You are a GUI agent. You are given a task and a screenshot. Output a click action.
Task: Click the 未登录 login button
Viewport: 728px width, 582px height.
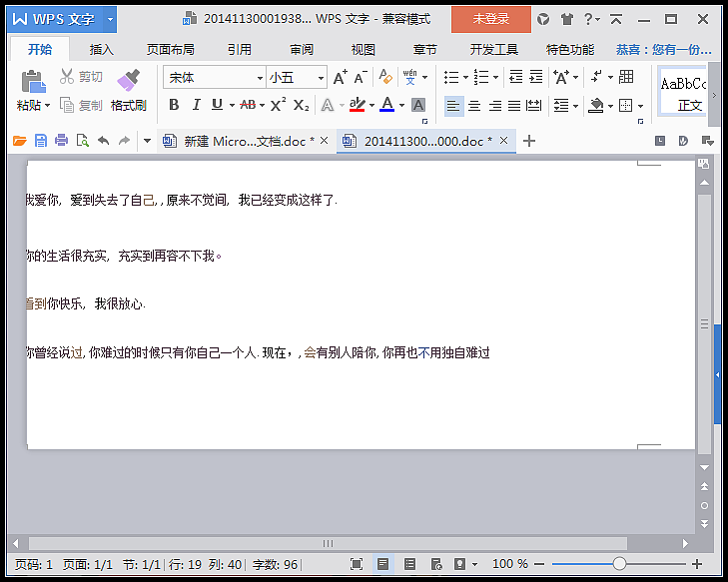pyautogui.click(x=490, y=19)
